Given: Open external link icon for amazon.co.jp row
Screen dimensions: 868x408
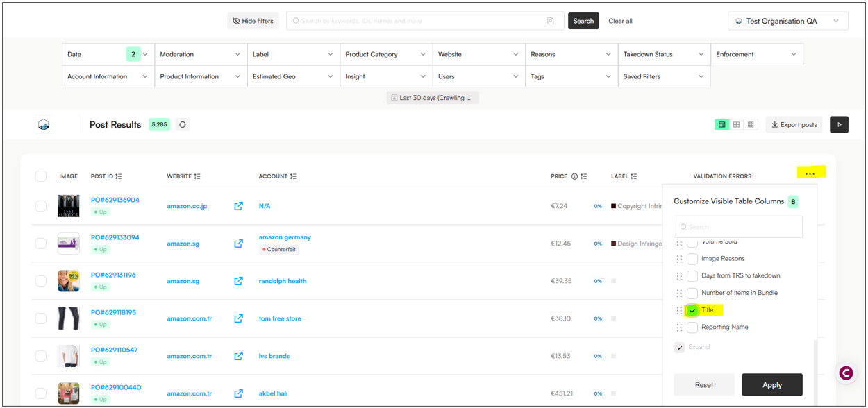Looking at the screenshot, I should [239, 206].
